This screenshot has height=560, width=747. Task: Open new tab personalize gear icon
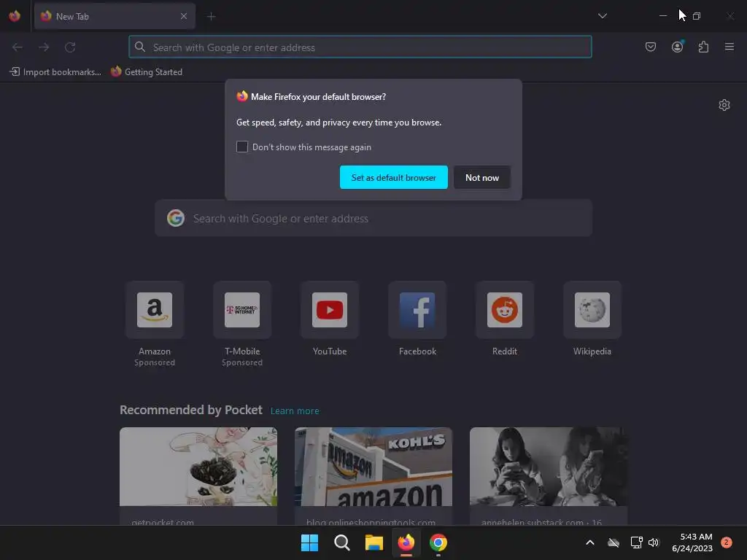(x=724, y=105)
